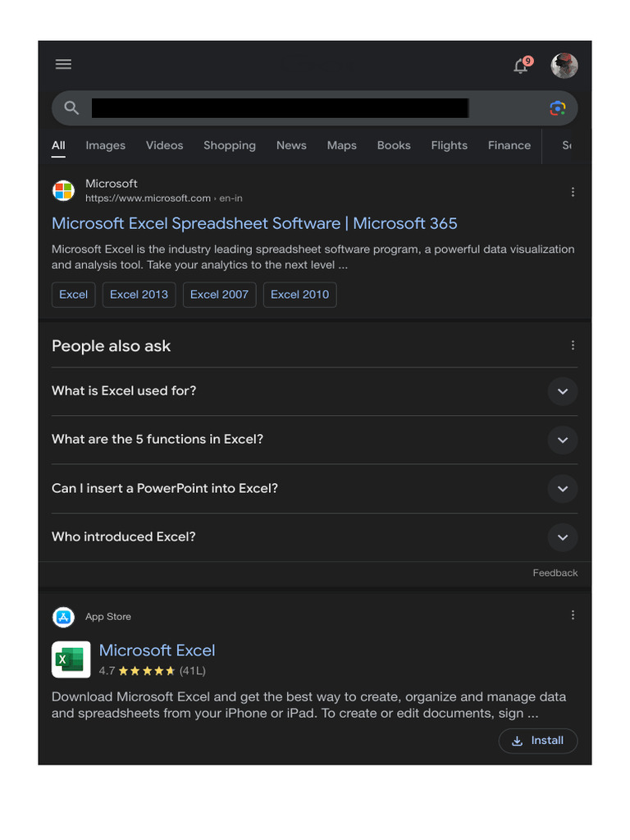630x840 pixels.
Task: Expand "Who introduced Excel?" question
Action: 562,537
